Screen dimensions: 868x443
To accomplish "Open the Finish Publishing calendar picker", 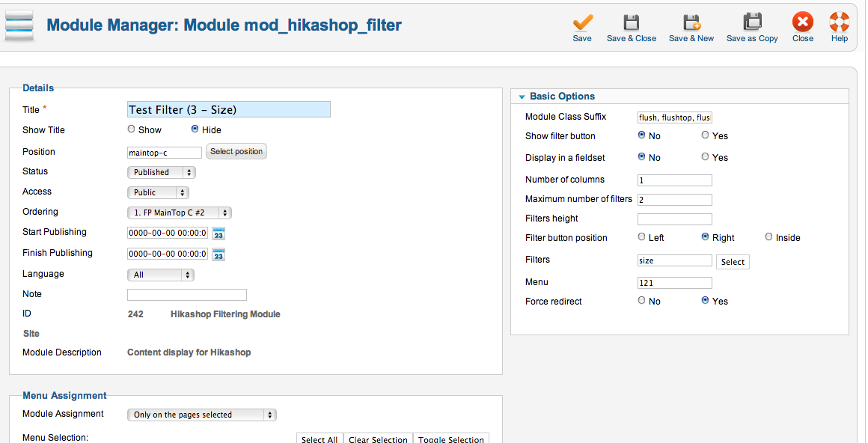I will pos(218,254).
